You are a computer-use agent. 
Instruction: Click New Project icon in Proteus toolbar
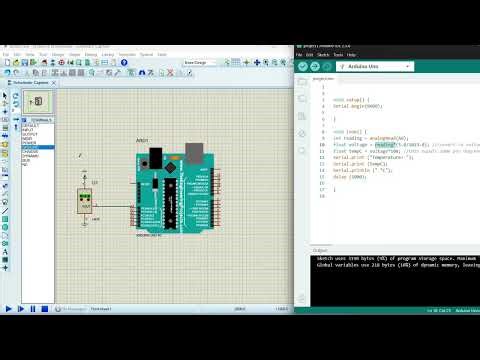pos(7,62)
